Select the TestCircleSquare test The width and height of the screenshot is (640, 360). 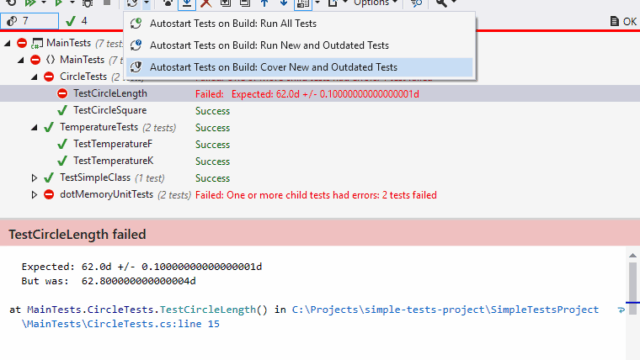[110, 110]
